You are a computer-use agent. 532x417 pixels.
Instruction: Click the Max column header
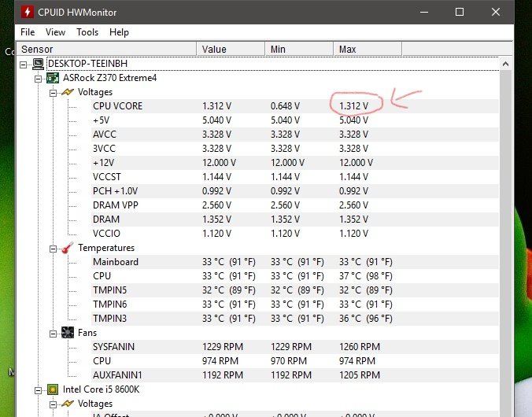click(x=368, y=50)
